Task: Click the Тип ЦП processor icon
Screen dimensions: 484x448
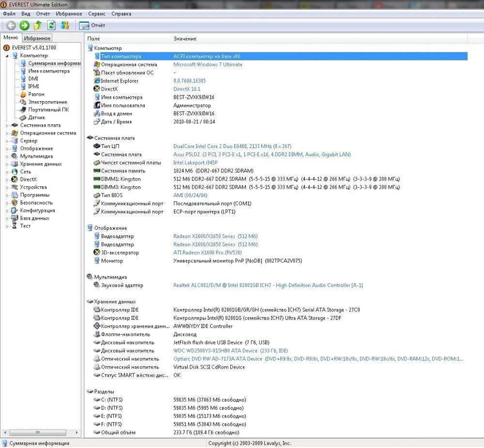Action: 97,146
